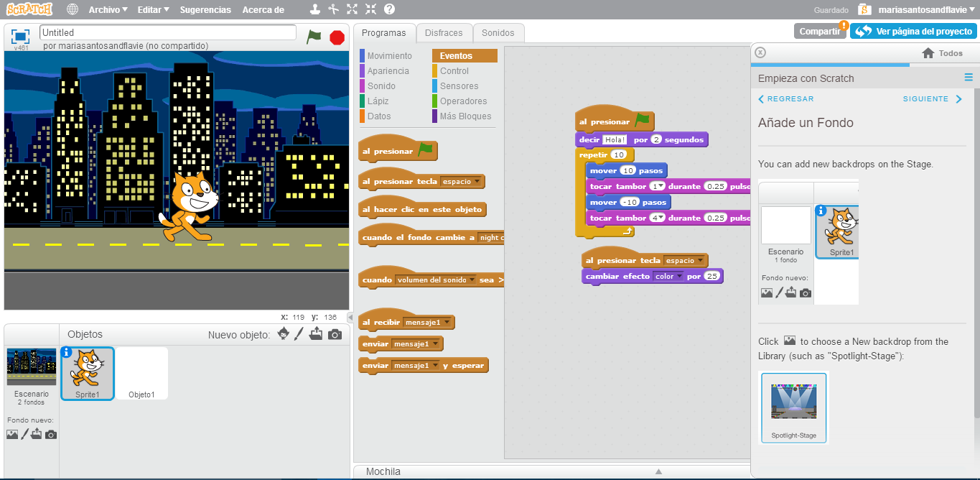Viewport: 980px width, 480px height.
Task: Select the Sonido block category
Action: click(x=381, y=86)
